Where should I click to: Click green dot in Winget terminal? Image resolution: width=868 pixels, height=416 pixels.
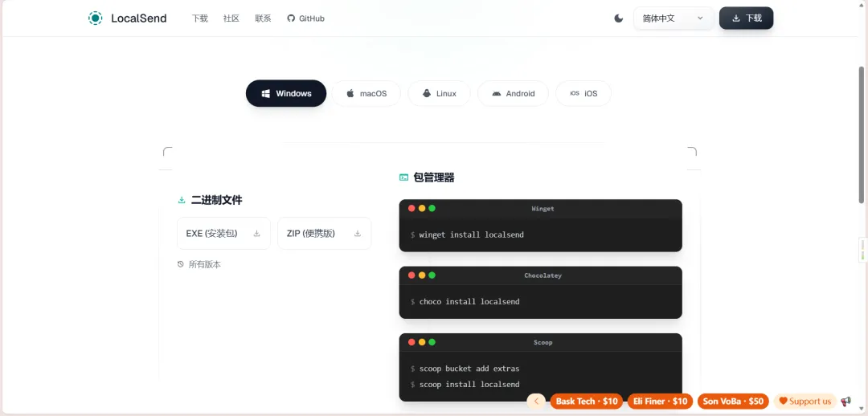[x=432, y=209]
